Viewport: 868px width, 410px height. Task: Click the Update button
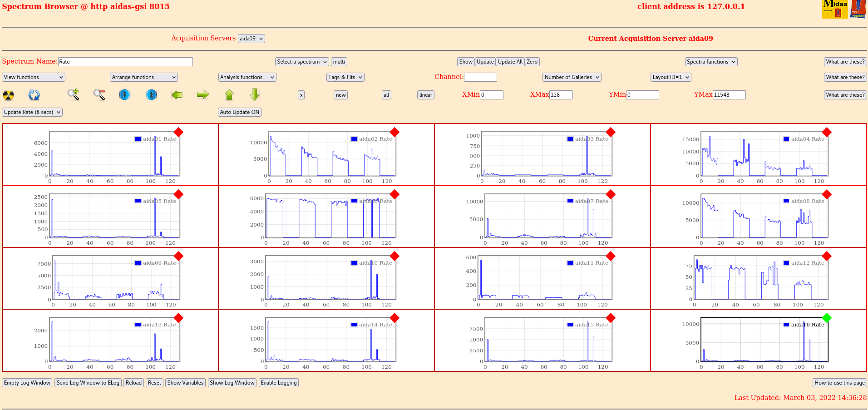click(x=485, y=62)
